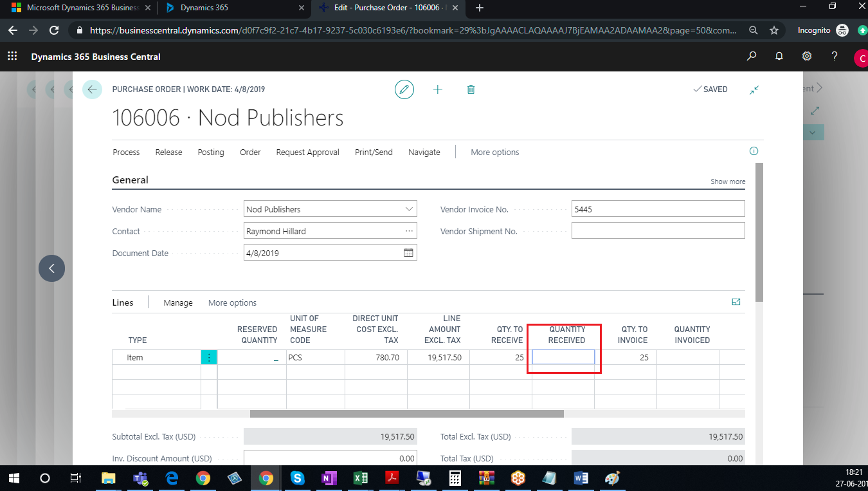Collapse the General section header

pyautogui.click(x=131, y=180)
